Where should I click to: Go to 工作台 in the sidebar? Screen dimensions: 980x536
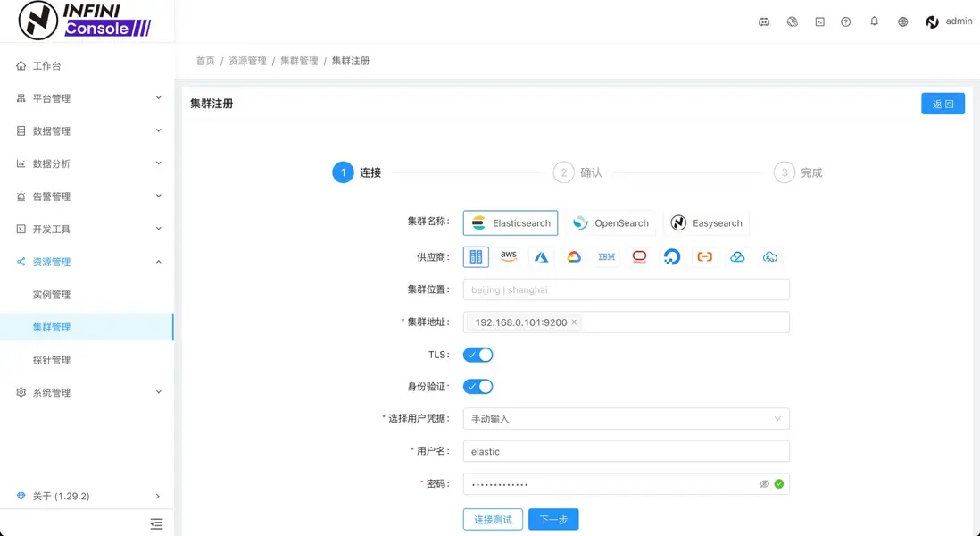click(x=87, y=66)
